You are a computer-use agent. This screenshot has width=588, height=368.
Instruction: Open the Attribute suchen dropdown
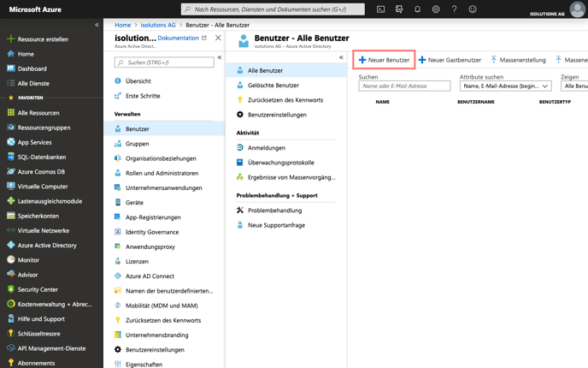(505, 86)
